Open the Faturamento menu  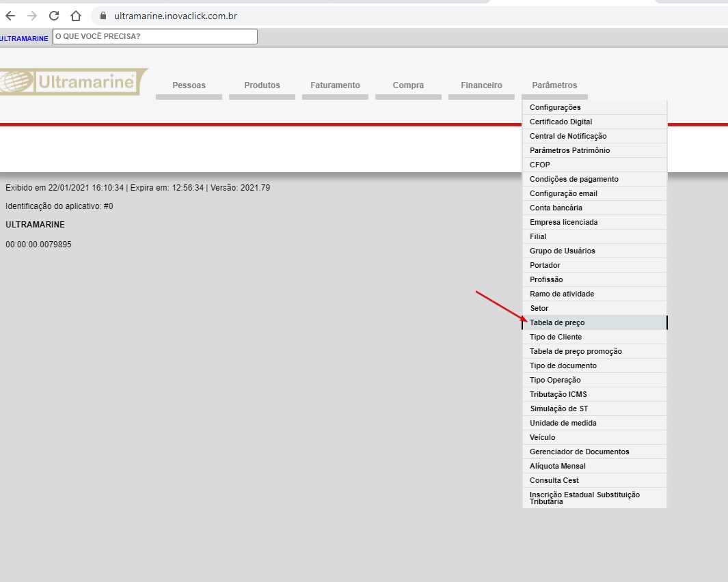[335, 85]
